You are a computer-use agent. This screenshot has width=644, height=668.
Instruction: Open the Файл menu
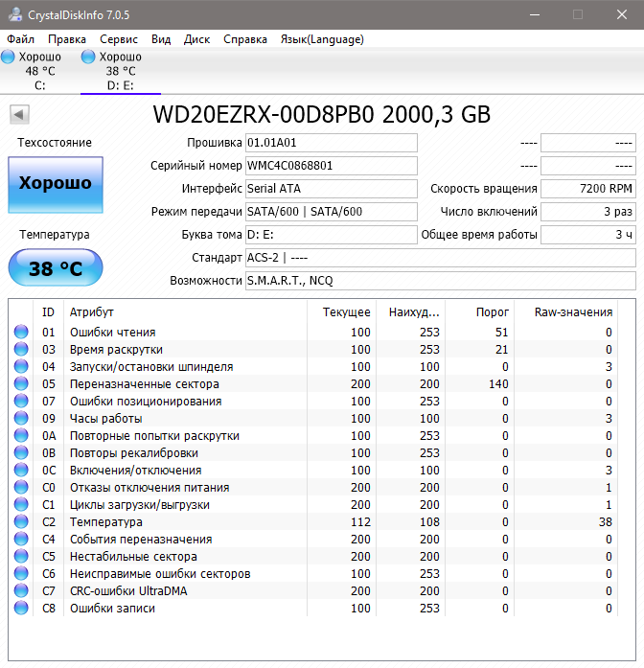point(20,39)
